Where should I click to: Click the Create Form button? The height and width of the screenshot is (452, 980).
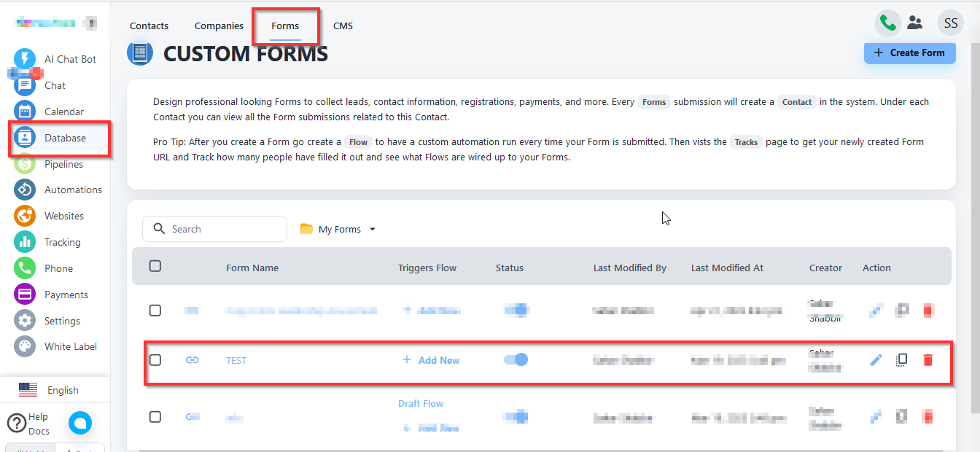click(909, 52)
